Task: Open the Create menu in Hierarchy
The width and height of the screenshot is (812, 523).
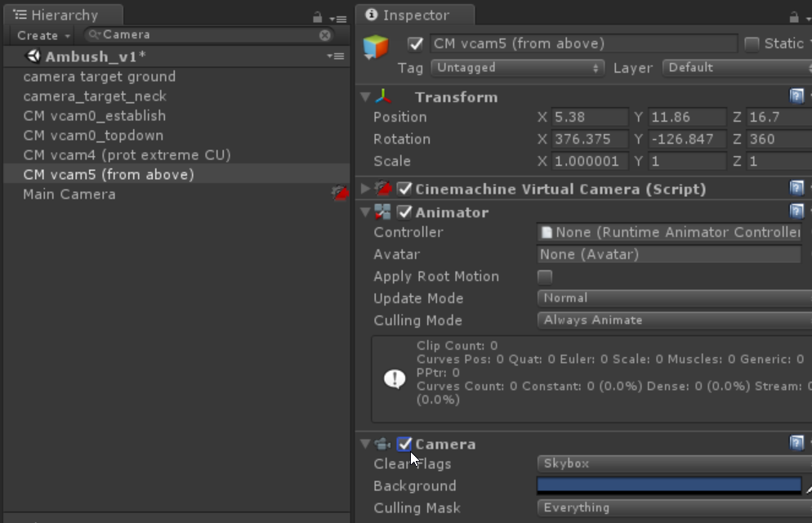Action: pyautogui.click(x=43, y=35)
